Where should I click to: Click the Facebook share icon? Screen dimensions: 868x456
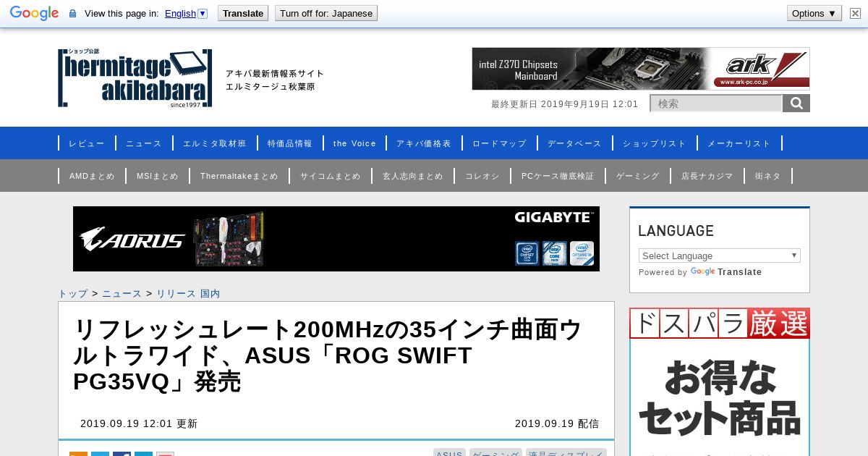(122, 454)
